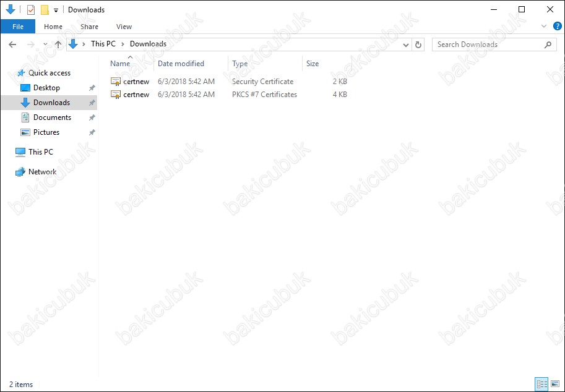Open address bar previous locations dropdown
This screenshot has width=565, height=392.
click(406, 45)
